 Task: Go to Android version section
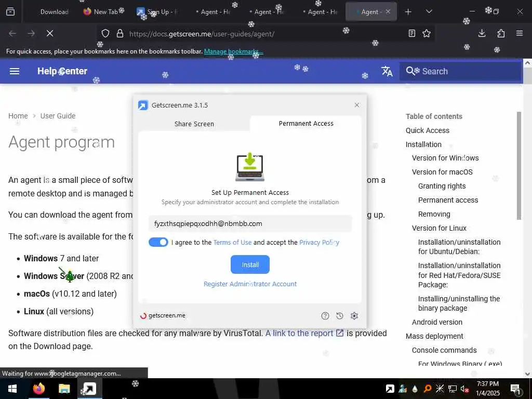437,322
